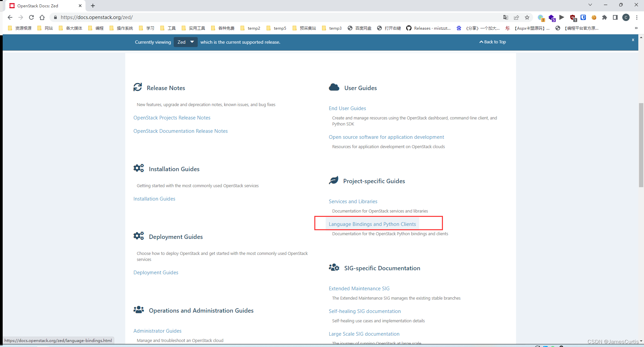
Task: Open the extensions puzzle icon
Action: point(605,17)
